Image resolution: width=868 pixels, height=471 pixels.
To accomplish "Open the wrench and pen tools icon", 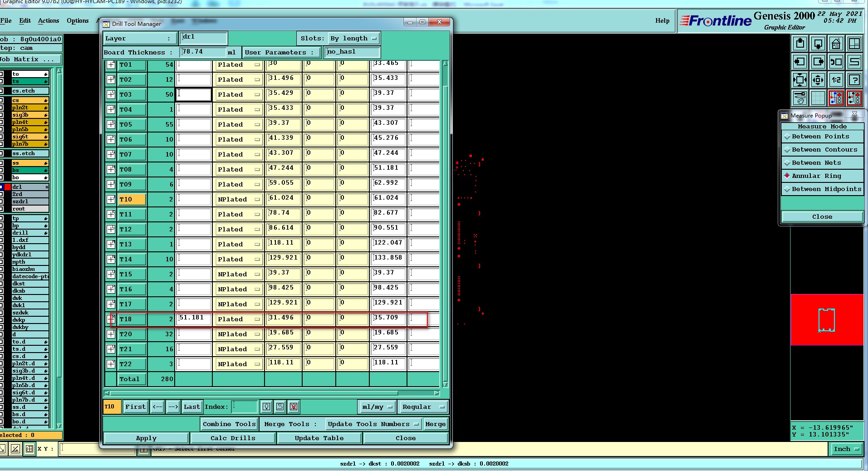I will (x=800, y=98).
